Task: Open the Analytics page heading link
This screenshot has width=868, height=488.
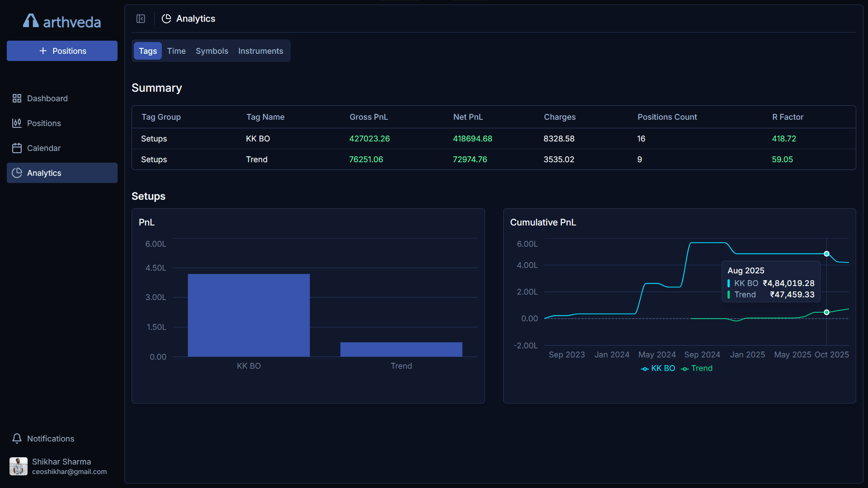Action: (196, 19)
